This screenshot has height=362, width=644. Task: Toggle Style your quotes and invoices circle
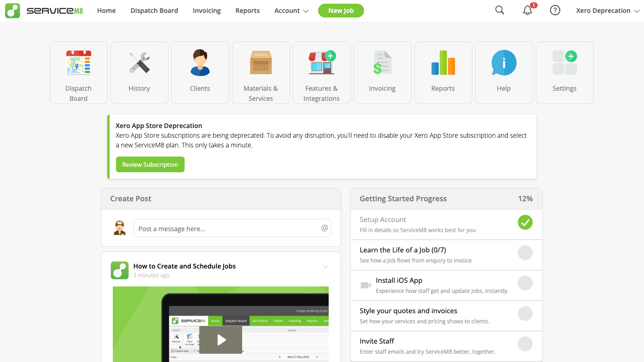tap(525, 314)
